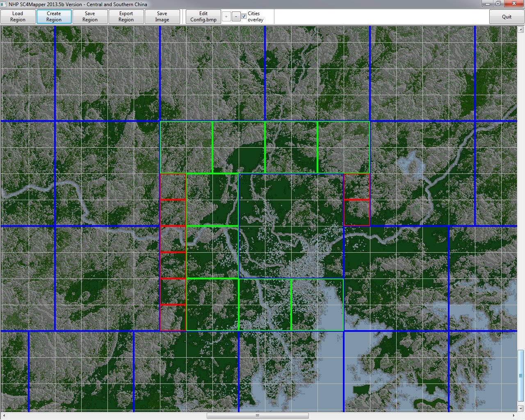Save the current layout via Save Region
This screenshot has height=420, width=525.
(x=90, y=16)
